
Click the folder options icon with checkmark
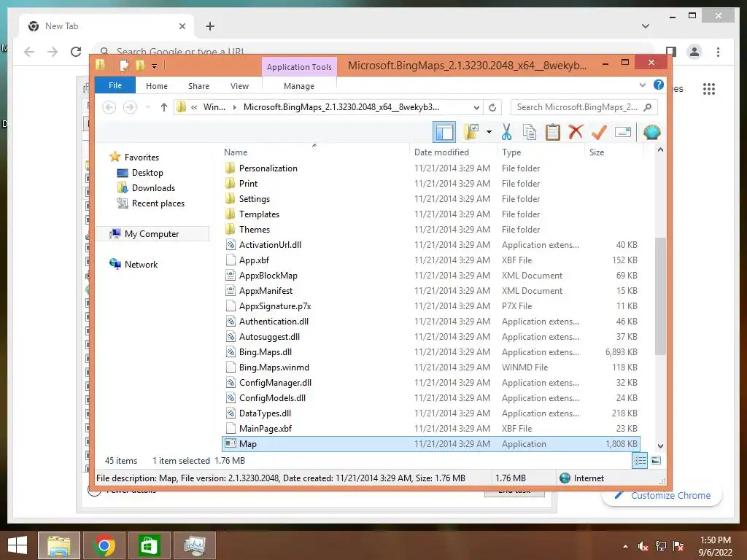pyautogui.click(x=471, y=132)
